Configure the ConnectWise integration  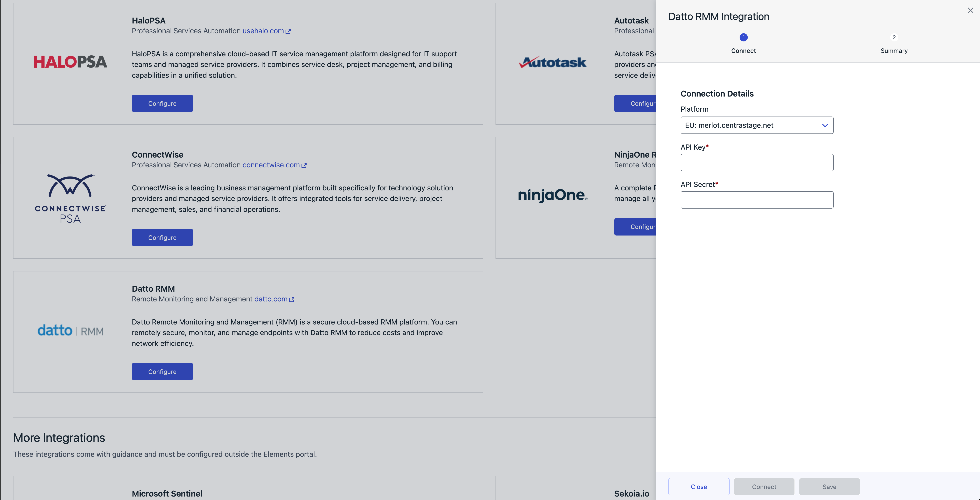[x=162, y=237]
